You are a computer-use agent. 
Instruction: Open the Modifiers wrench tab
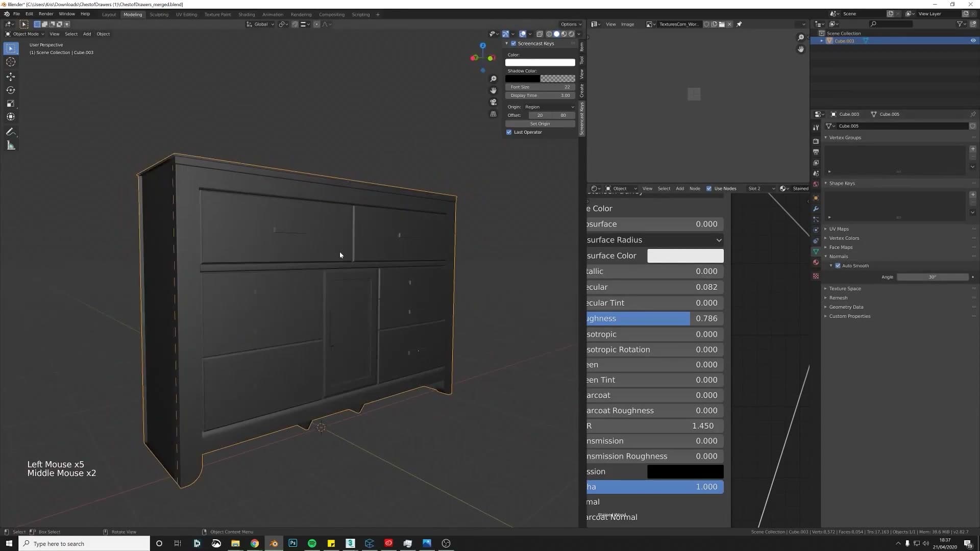[816, 209]
